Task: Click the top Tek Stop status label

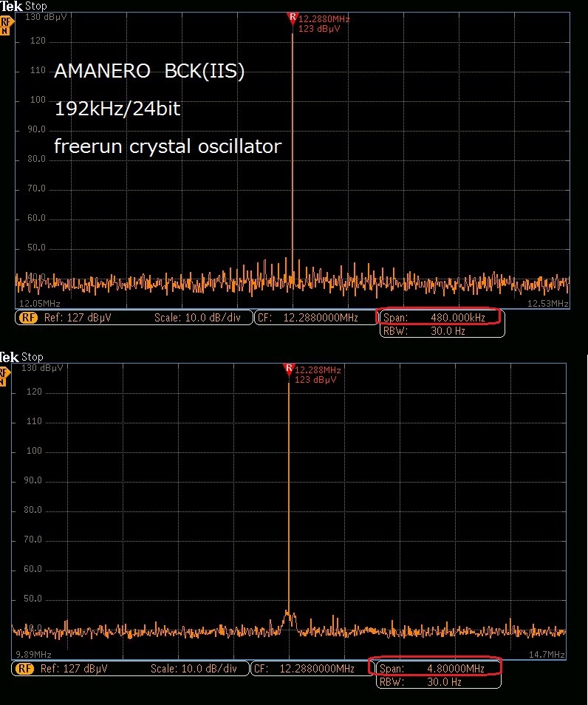Action: click(x=24, y=7)
